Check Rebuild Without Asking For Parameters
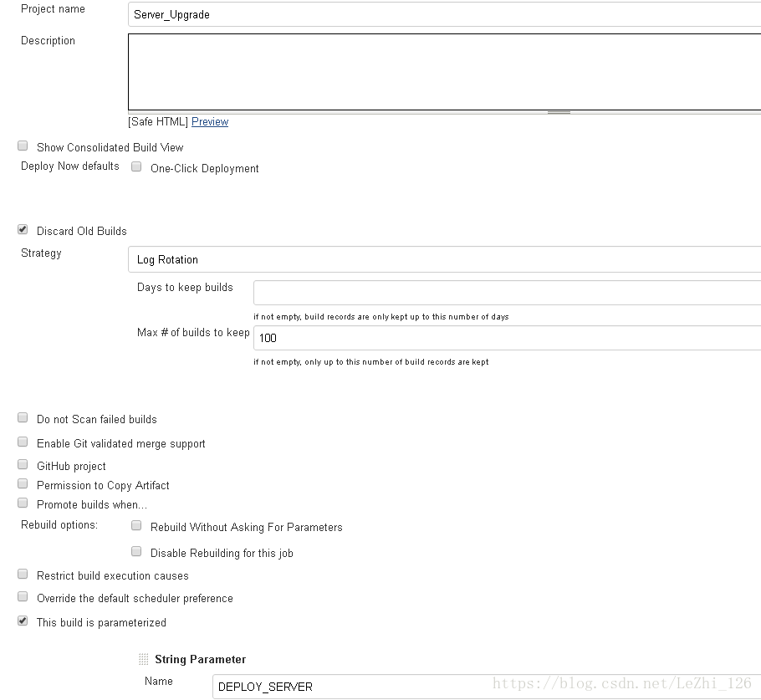This screenshot has width=761, height=700. (136, 526)
